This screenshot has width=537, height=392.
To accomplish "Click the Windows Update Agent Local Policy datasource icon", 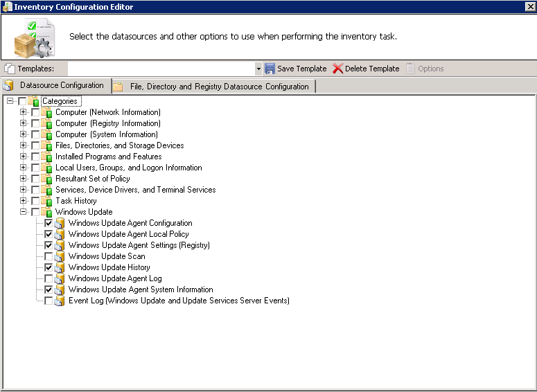I will coord(60,234).
